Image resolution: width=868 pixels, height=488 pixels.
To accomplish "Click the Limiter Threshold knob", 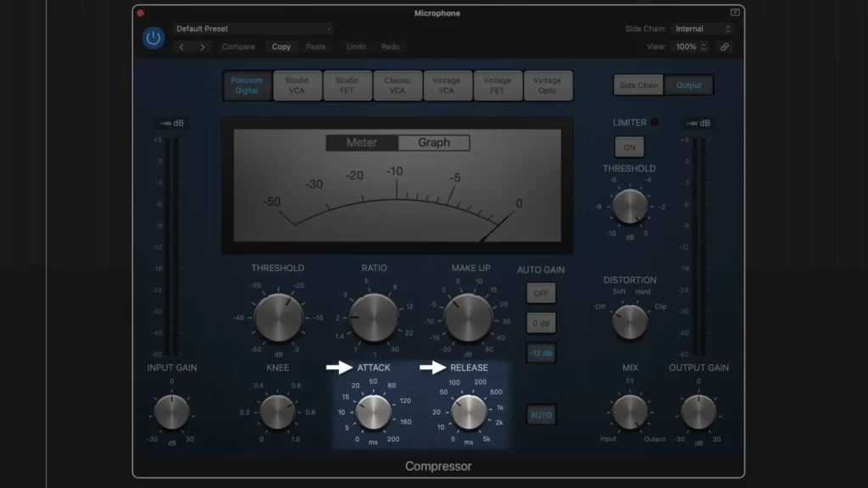I will [x=630, y=207].
